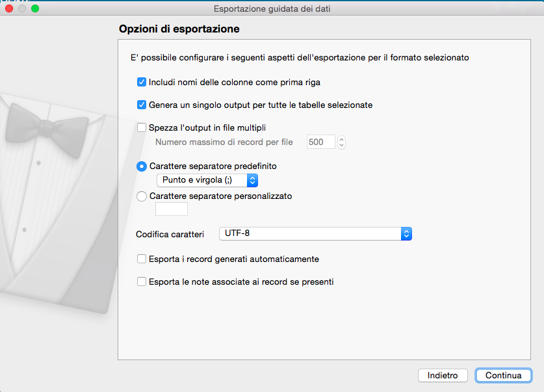Viewport: 544px width, 392px height.
Task: Check 'Esporta i record generati automaticamente'
Action: click(x=142, y=259)
